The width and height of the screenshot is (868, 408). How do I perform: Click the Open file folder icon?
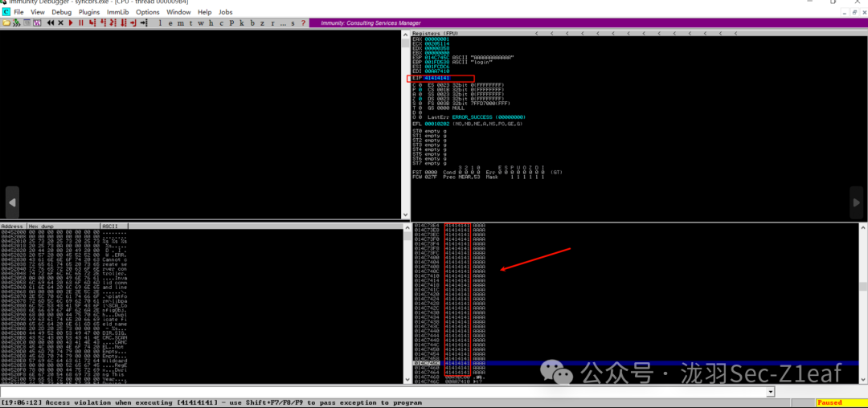pos(6,22)
